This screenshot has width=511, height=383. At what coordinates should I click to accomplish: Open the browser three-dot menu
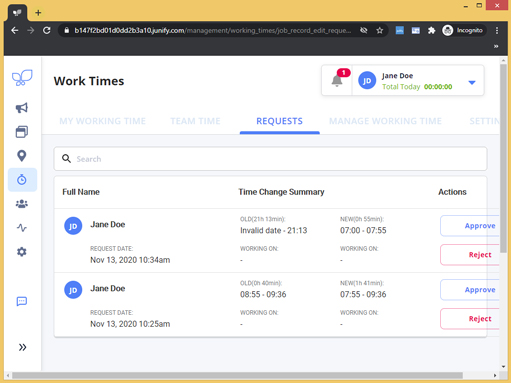(497, 30)
